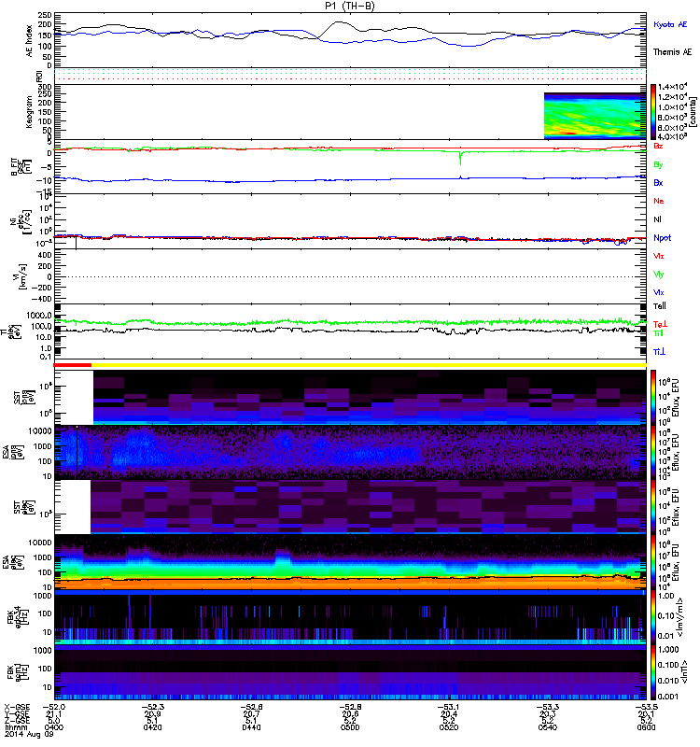Image resolution: width=700 pixels, height=747 pixels.
Task: Click the 0600 time tick label
Action: (647, 727)
